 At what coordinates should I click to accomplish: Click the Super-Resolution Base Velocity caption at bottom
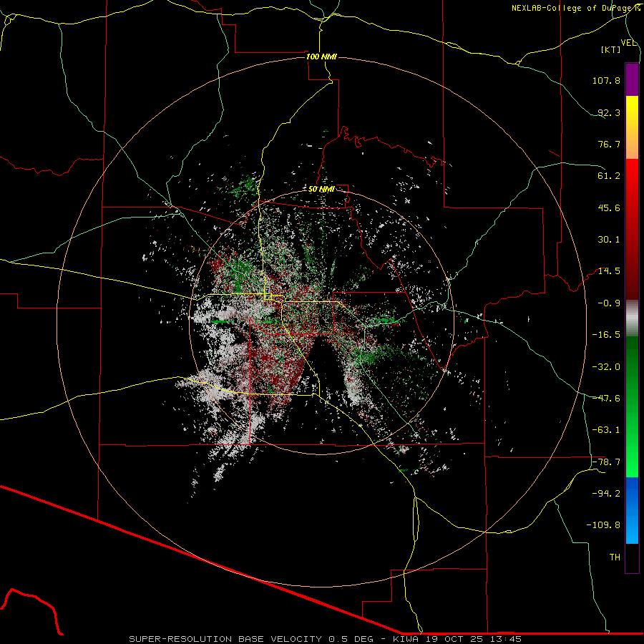click(x=325, y=639)
